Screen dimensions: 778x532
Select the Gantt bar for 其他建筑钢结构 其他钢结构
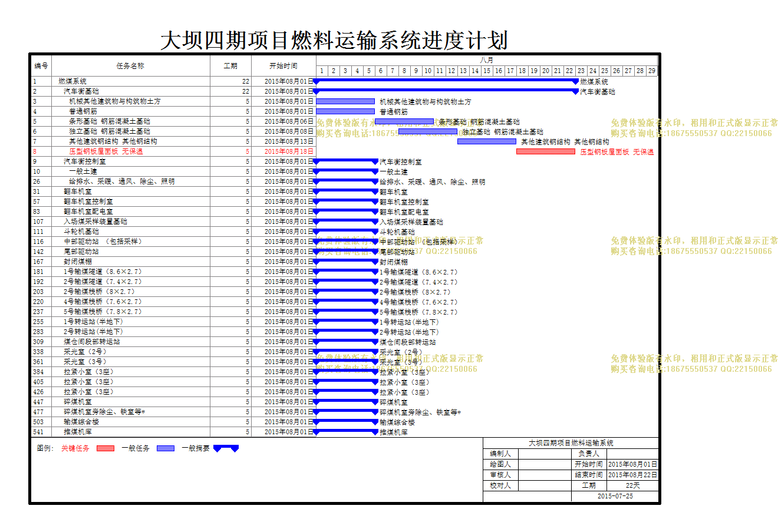487,141
